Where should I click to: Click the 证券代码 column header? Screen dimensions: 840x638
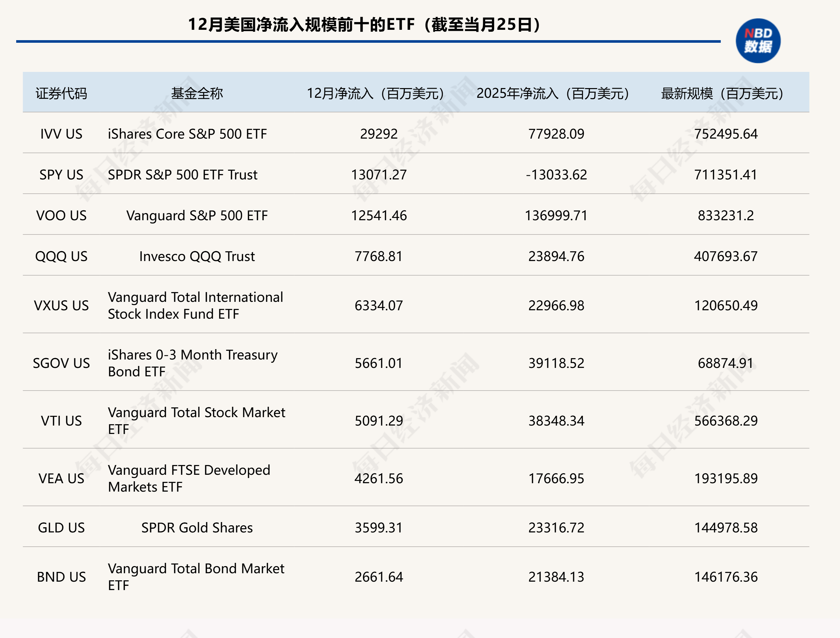point(61,93)
